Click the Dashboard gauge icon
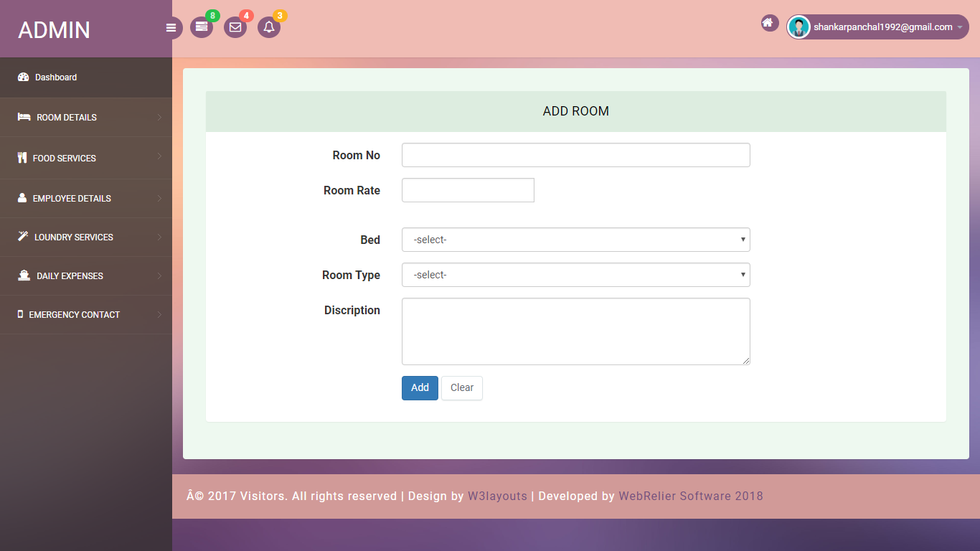 [23, 77]
